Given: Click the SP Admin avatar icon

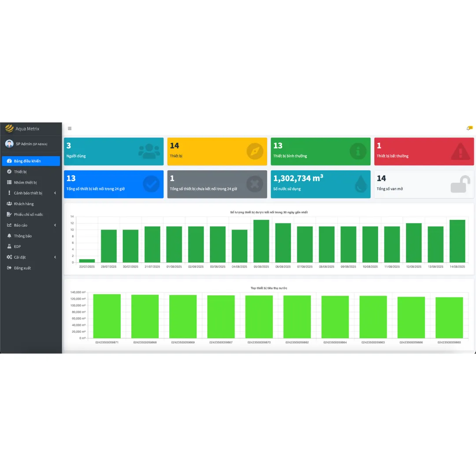Looking at the screenshot, I should pyautogui.click(x=9, y=144).
